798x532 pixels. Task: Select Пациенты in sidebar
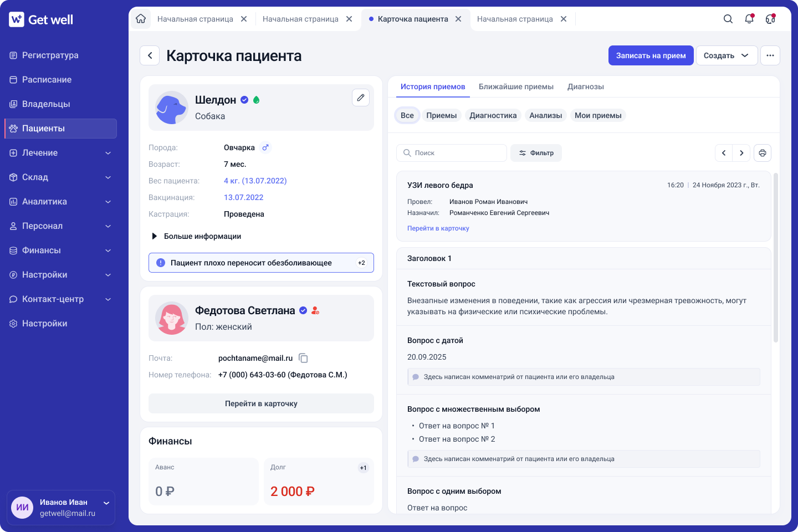point(60,129)
